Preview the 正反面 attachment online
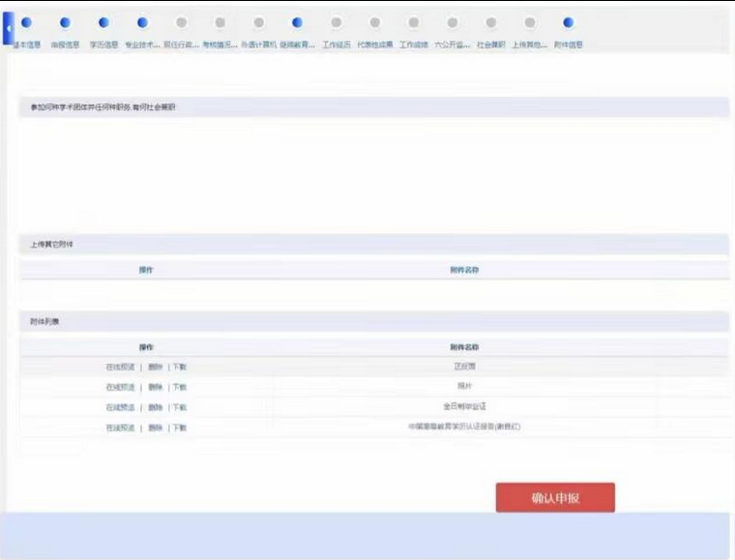 (120, 367)
